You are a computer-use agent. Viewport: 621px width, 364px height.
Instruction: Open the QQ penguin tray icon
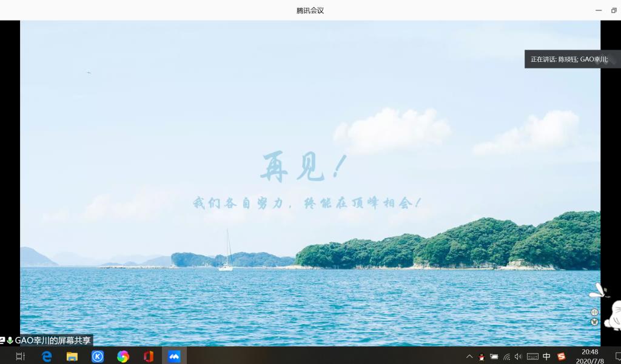pos(482,357)
